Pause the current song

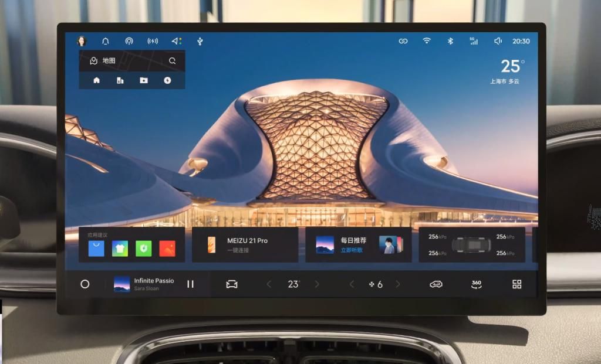191,284
